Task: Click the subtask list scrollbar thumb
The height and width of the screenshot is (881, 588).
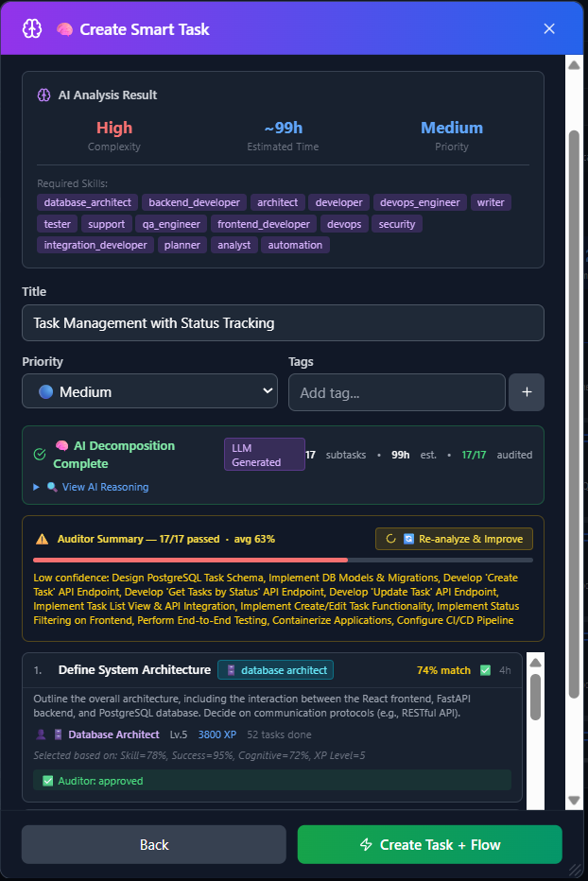Action: pos(535,697)
